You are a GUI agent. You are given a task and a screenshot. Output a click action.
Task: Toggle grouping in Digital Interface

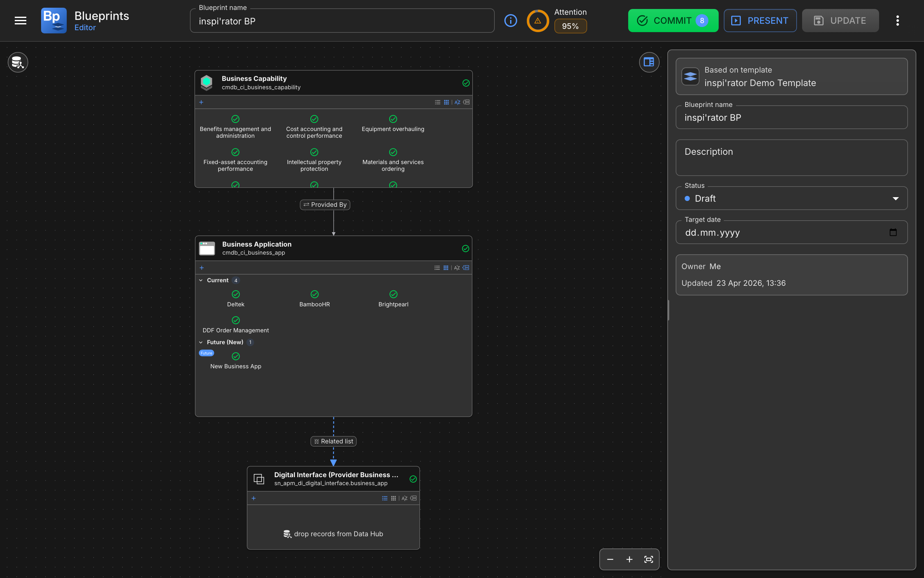pyautogui.click(x=414, y=498)
